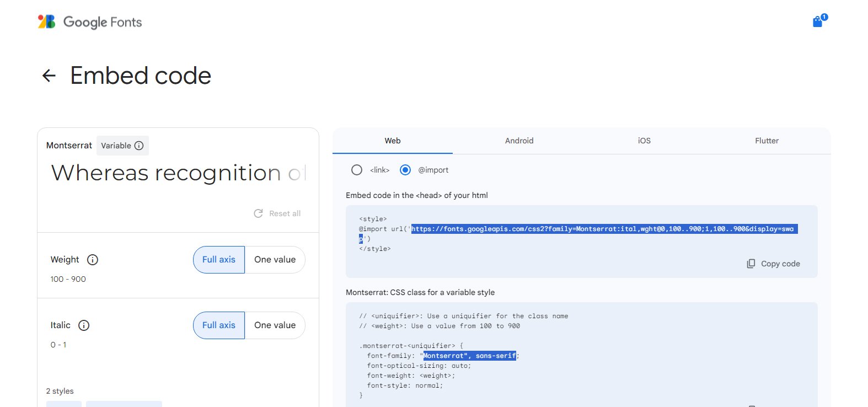Set Italic to One value
The height and width of the screenshot is (407, 868).
click(x=275, y=325)
